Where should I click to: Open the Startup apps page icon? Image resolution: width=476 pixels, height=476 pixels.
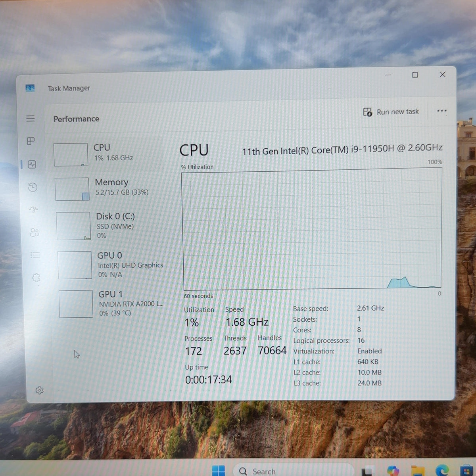[x=34, y=209]
